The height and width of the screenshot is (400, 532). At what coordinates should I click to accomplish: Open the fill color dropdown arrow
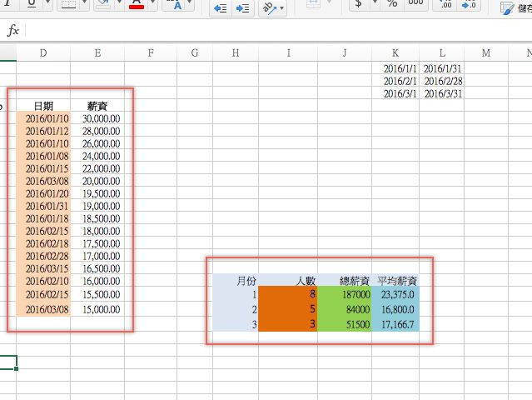(119, 3)
